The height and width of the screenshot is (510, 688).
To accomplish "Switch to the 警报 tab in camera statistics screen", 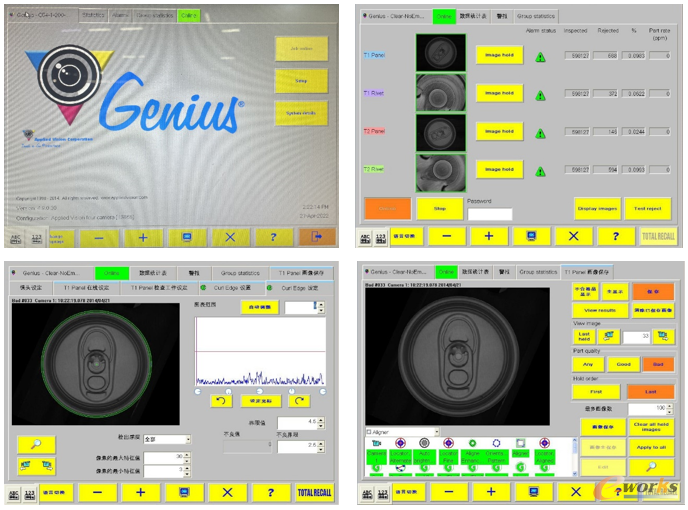I will 502,16.
